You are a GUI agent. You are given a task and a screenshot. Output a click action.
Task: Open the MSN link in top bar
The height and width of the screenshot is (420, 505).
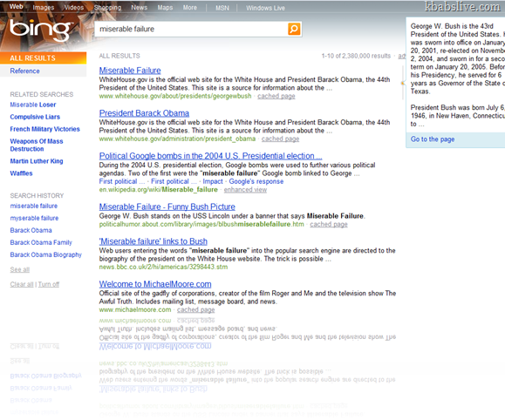point(222,8)
